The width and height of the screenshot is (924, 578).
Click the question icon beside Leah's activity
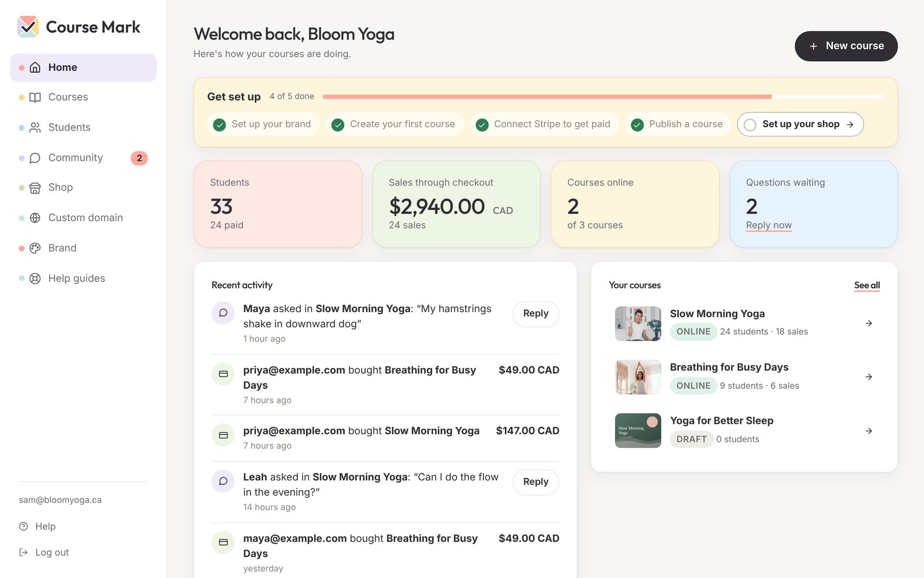[223, 481]
